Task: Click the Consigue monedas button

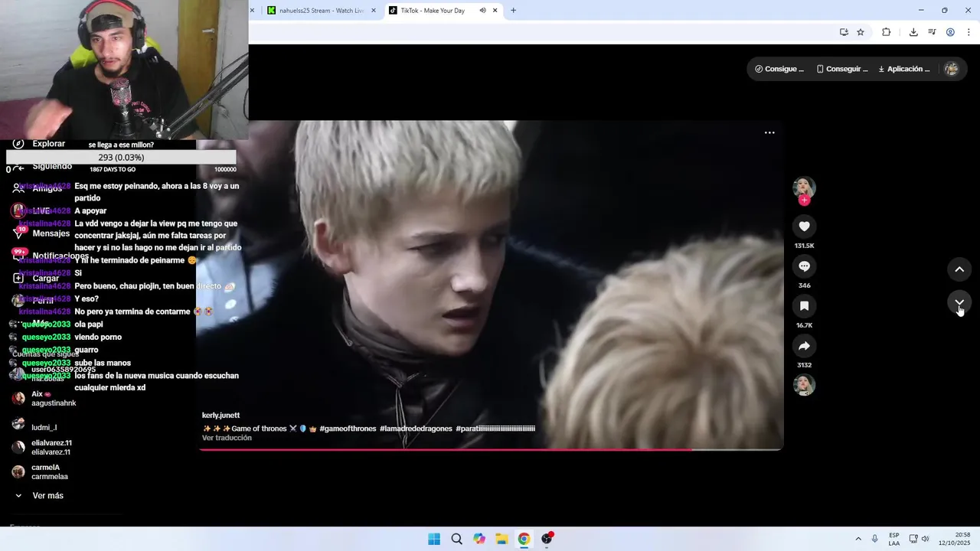Action: coord(779,69)
